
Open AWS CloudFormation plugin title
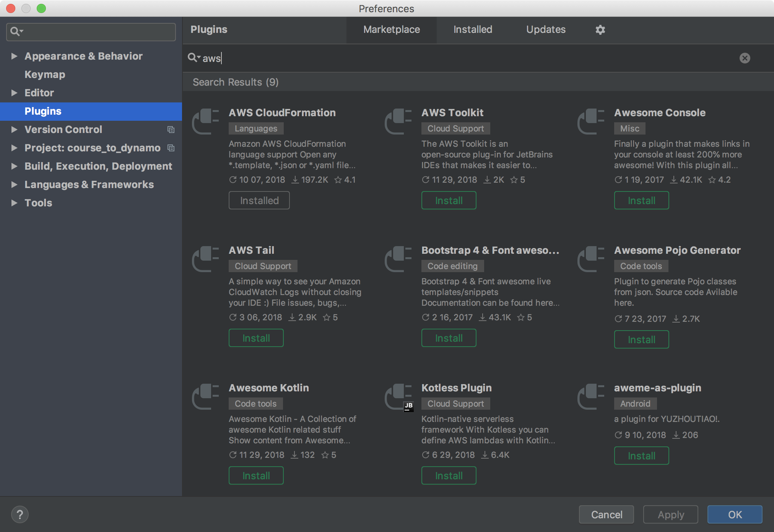click(282, 113)
